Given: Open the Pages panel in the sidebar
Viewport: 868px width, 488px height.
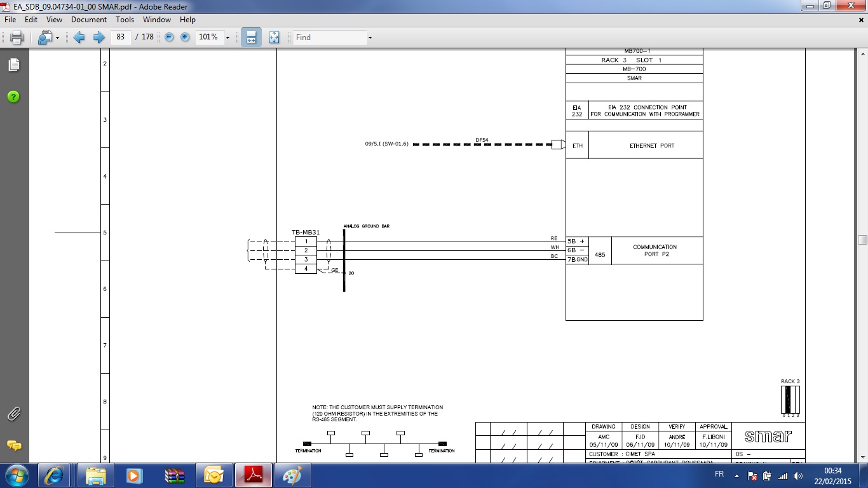Looking at the screenshot, I should [x=14, y=65].
